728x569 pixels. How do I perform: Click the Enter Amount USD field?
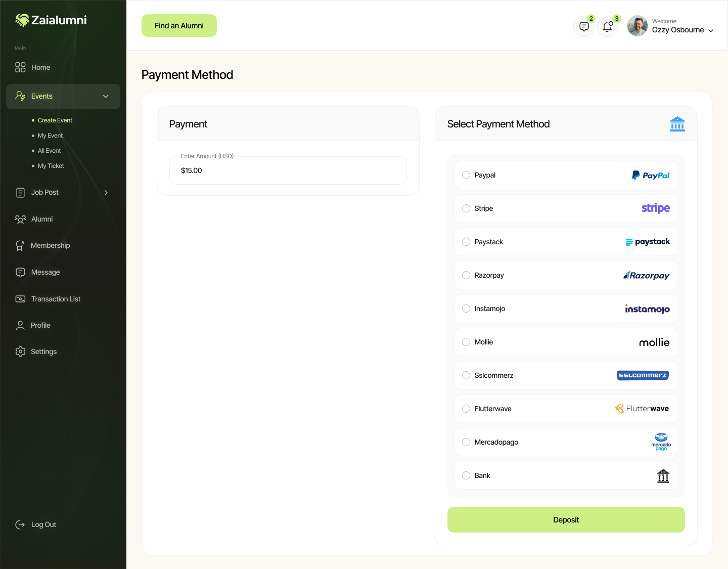point(288,170)
